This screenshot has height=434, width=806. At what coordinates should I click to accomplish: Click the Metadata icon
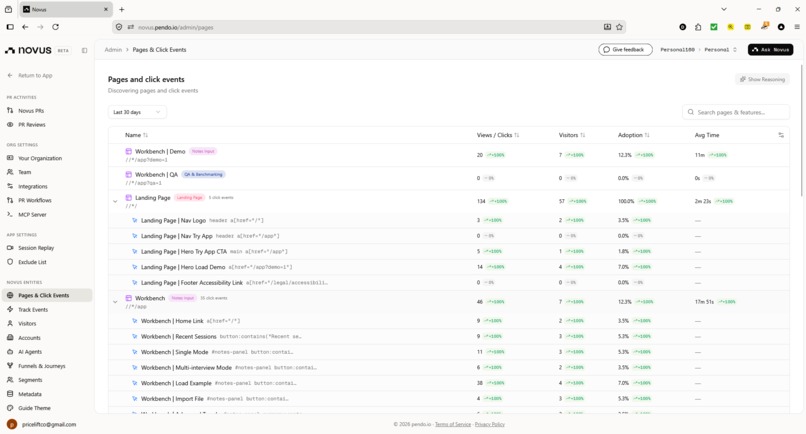(x=10, y=394)
